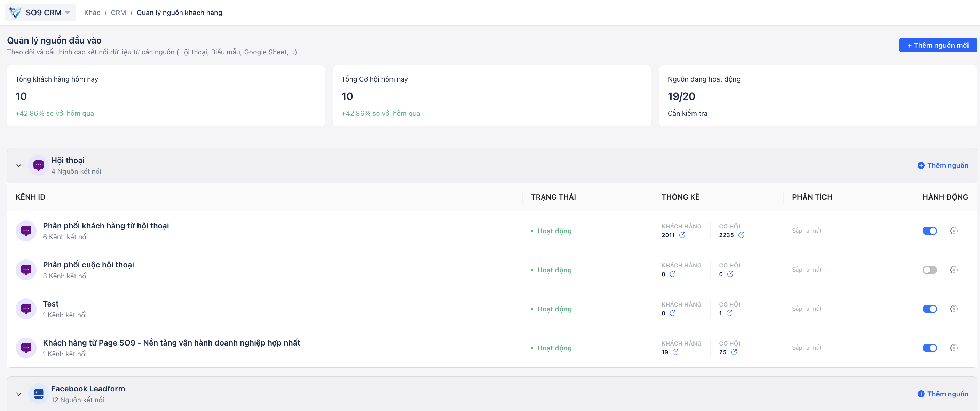
Task: Go to CRM breadcrumb
Action: pos(118,13)
